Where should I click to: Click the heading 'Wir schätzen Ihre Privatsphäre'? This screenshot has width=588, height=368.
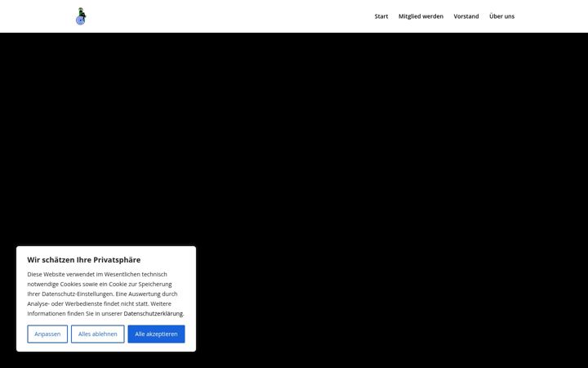tap(83, 260)
